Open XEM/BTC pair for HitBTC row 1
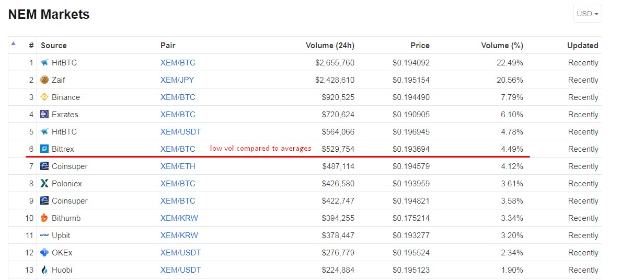Screen dimensions: 644x280 (x=178, y=63)
